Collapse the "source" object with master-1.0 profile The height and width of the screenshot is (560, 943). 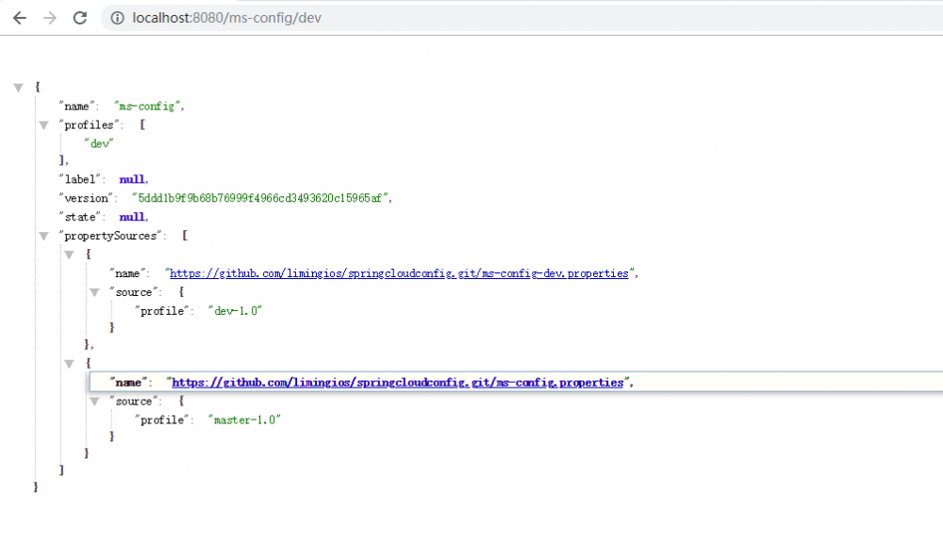point(94,402)
